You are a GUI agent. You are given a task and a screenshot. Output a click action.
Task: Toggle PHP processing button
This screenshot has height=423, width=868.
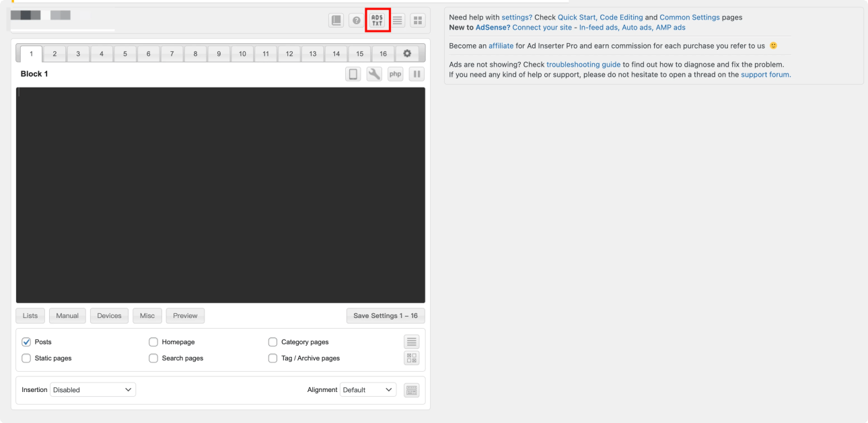[395, 74]
